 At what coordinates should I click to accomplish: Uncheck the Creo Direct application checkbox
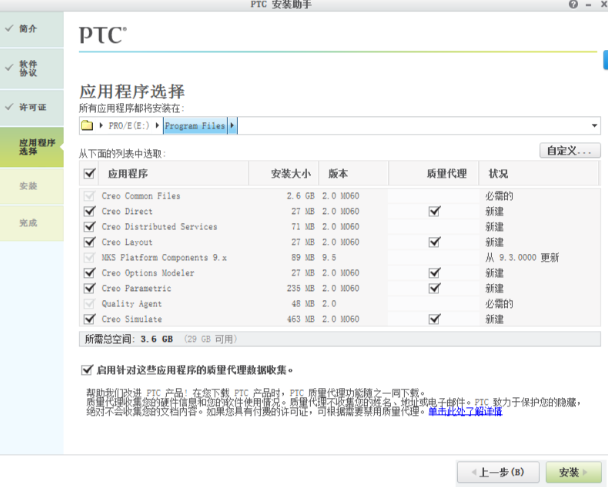(x=89, y=212)
